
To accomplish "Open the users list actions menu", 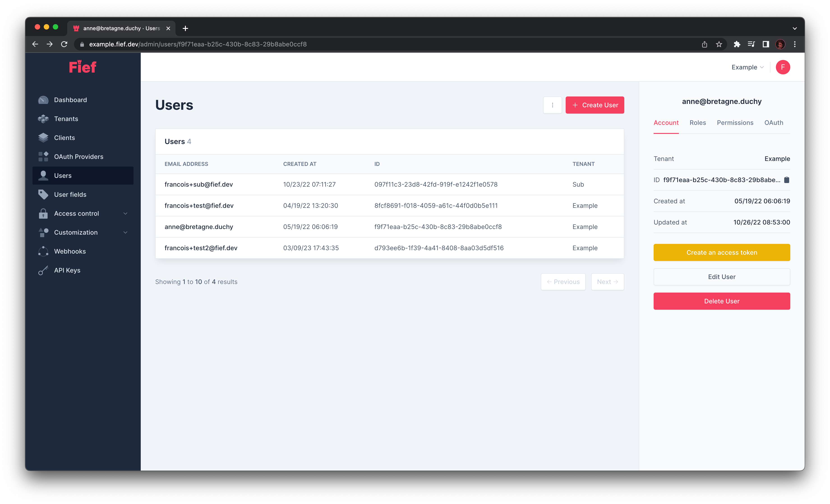I will (552, 105).
